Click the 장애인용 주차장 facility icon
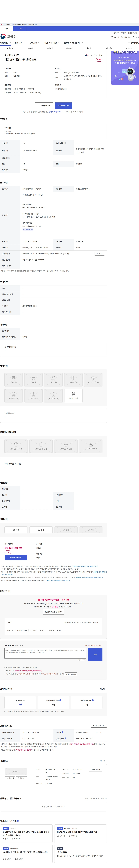Image resolution: width=139 pixels, height=868 pixels. coord(16,446)
